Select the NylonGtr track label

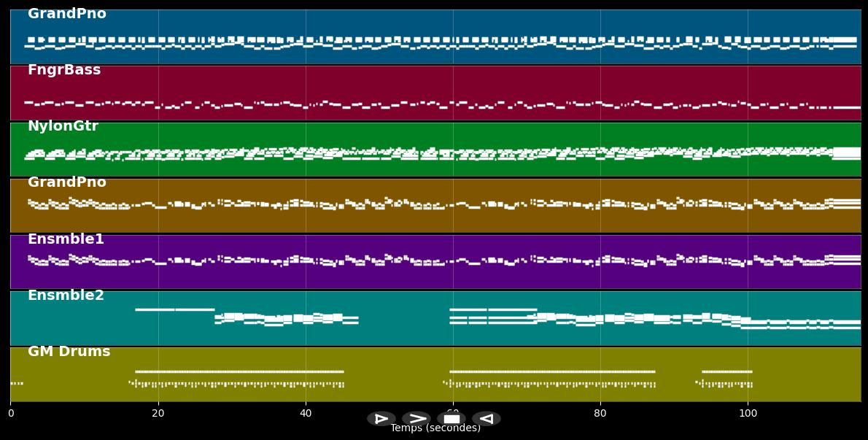[63, 126]
